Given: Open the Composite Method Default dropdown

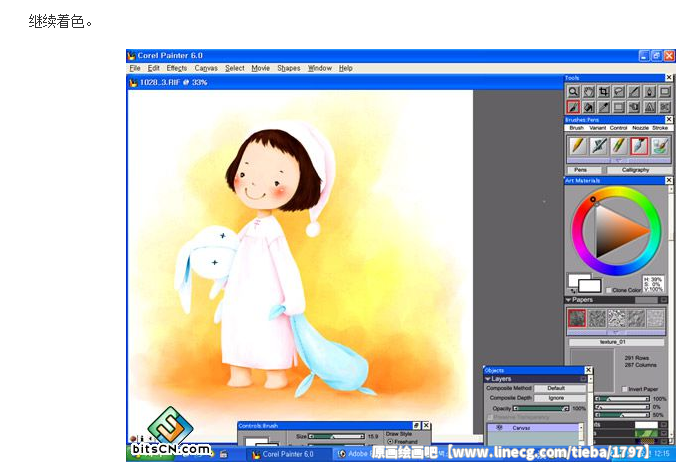Looking at the screenshot, I should (559, 388).
